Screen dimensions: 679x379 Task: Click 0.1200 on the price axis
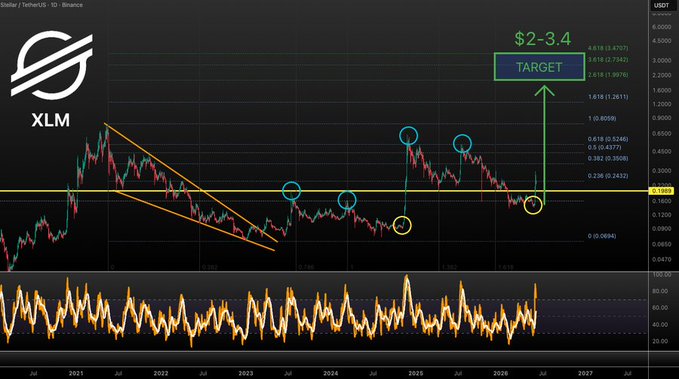pos(661,215)
